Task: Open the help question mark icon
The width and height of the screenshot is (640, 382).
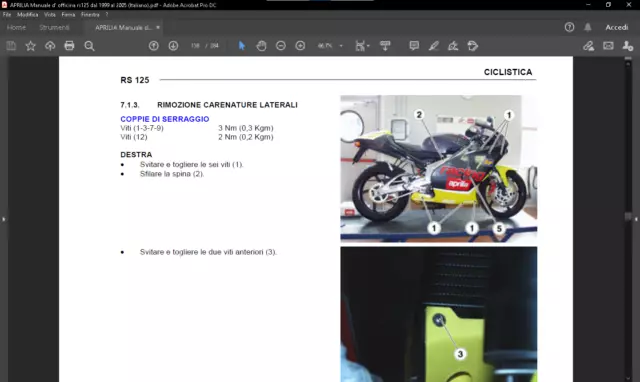Action: 569,27
